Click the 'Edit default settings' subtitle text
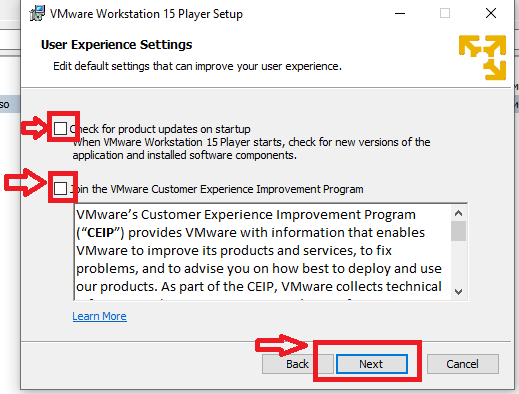Screen dimensions: 519x394 pos(197,66)
